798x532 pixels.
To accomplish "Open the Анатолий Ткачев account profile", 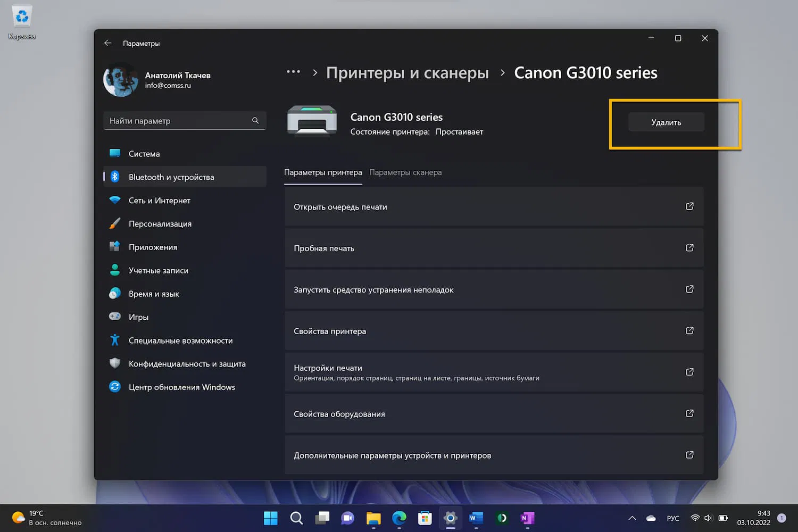I will tap(157, 80).
